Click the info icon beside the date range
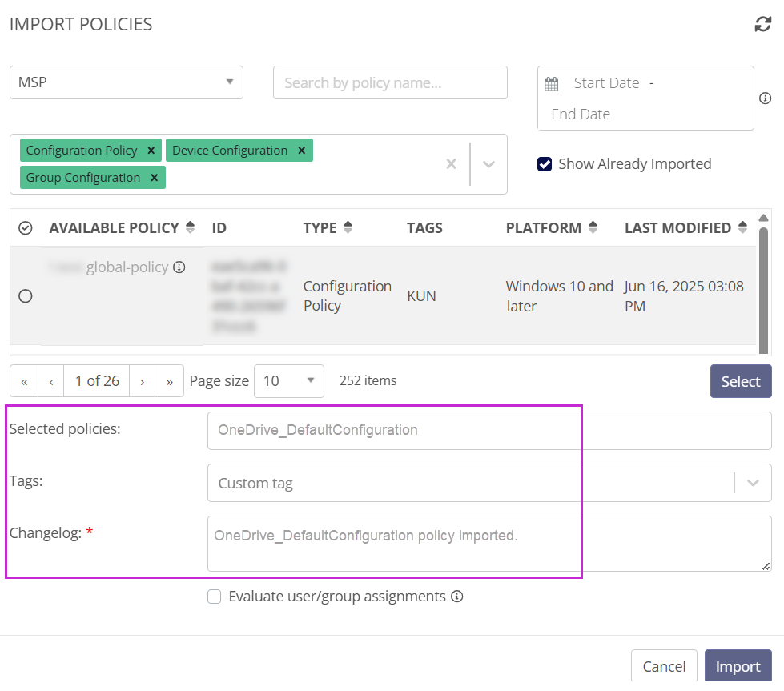Viewport: 784px width, 691px height. 766,98
